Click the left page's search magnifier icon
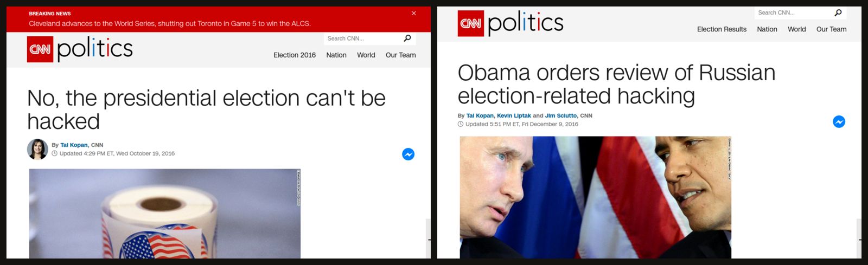The height and width of the screenshot is (265, 868). pos(407,38)
